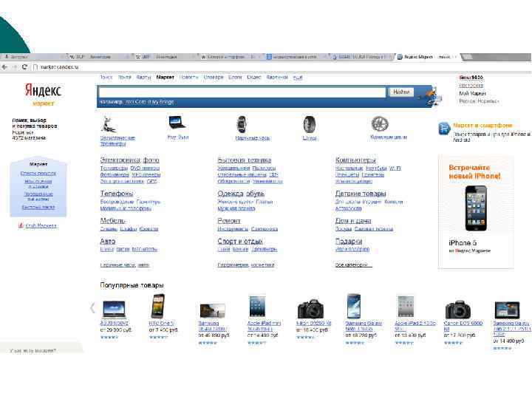Open the Яндекс logo link
Viewport: 532px width, 399px height.
pyautogui.click(x=43, y=91)
